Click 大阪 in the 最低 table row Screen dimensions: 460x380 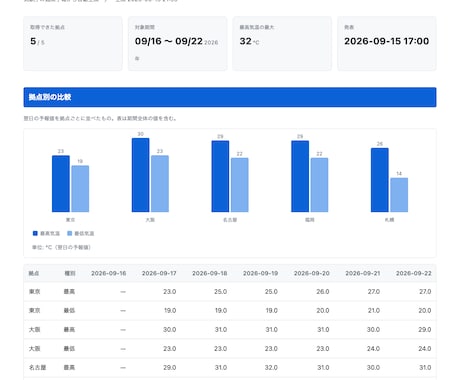[34, 349]
